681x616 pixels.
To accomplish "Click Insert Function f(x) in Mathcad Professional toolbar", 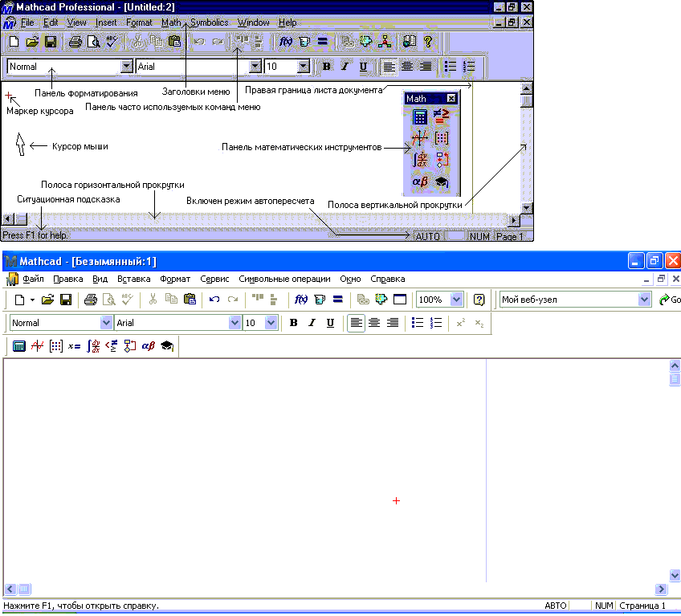I will tap(285, 42).
